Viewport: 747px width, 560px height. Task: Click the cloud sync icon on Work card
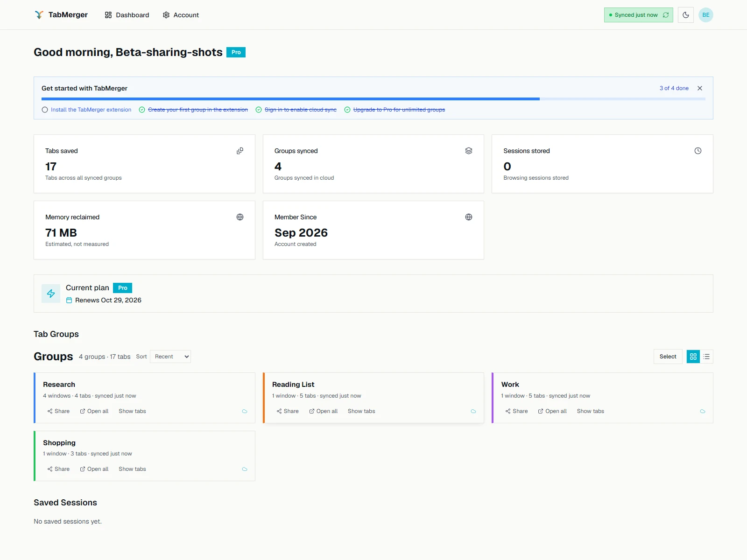click(703, 411)
